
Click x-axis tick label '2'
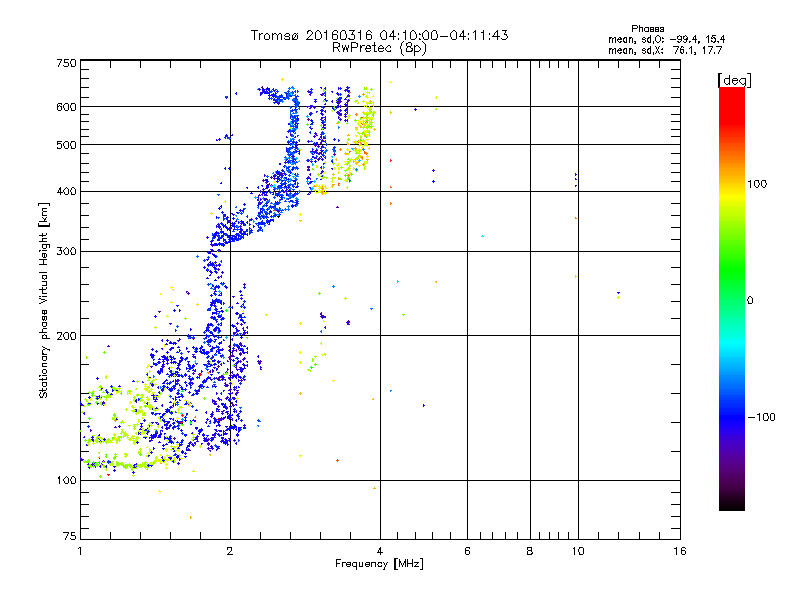(x=230, y=551)
